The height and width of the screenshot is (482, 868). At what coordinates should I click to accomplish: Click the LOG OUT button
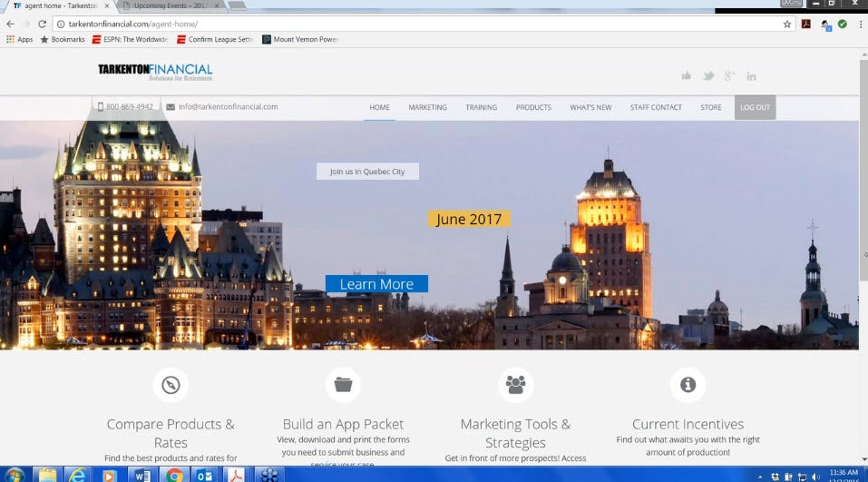(x=755, y=107)
